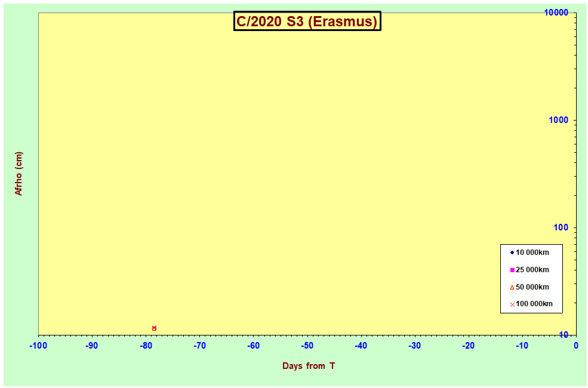This screenshot has width=588, height=388.
Task: Click the -90 x-axis tick label
Action: 92,346
